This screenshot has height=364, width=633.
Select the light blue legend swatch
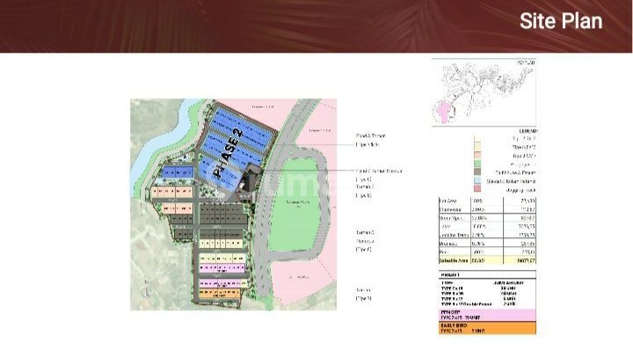point(477,181)
